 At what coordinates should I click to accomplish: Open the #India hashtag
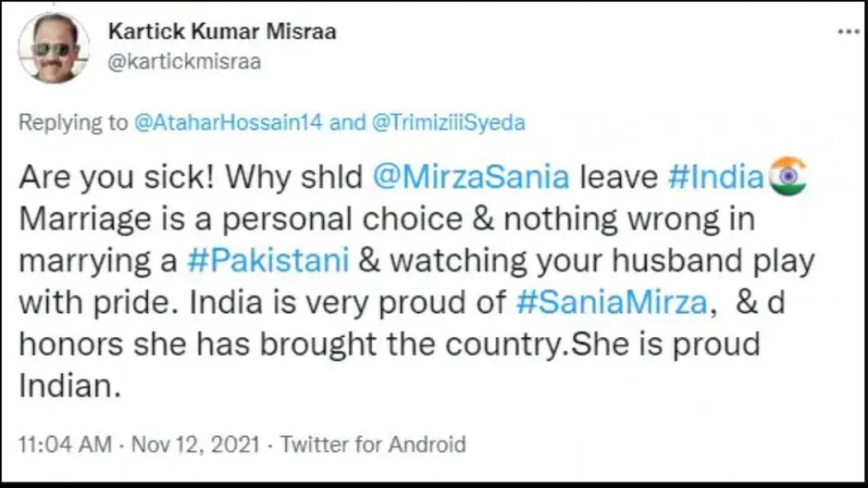[x=715, y=177]
